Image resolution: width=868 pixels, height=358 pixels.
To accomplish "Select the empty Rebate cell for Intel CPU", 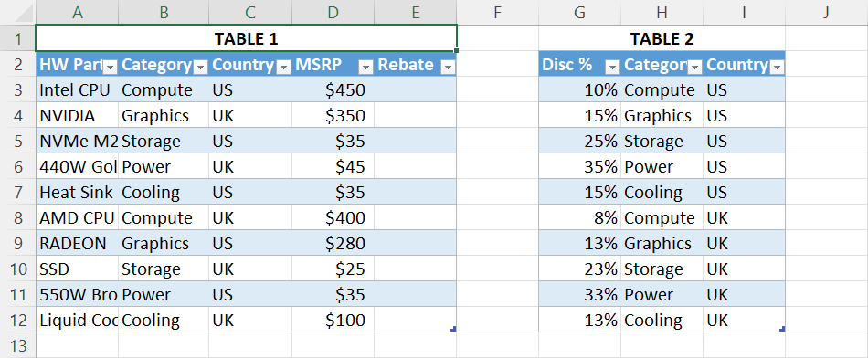I will pos(415,89).
